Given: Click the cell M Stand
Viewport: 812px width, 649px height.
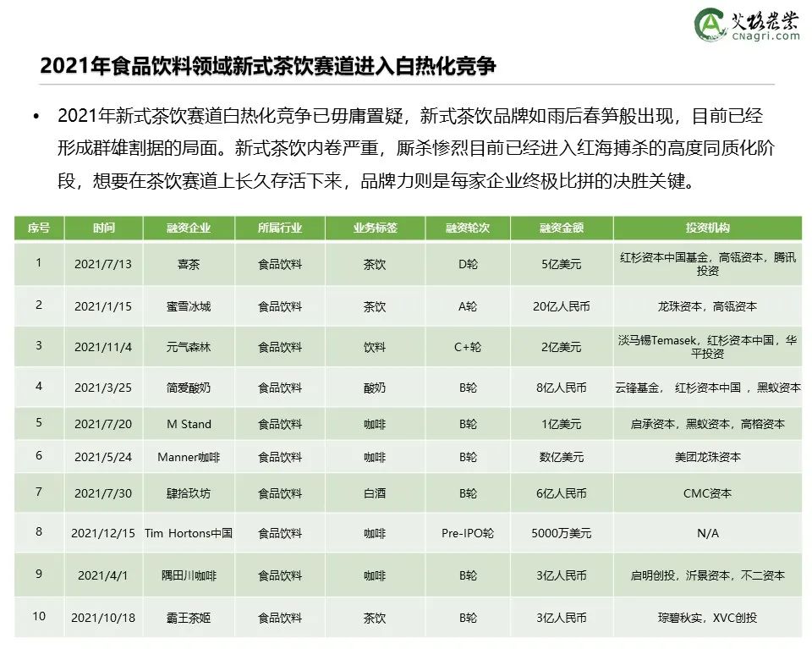Looking at the screenshot, I should tap(189, 424).
